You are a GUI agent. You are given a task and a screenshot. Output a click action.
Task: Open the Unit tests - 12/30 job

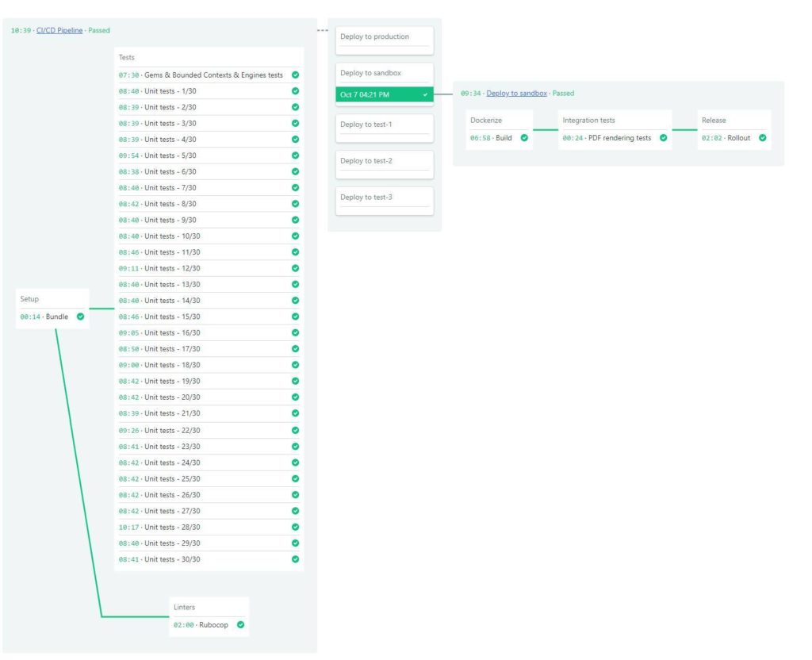[172, 268]
